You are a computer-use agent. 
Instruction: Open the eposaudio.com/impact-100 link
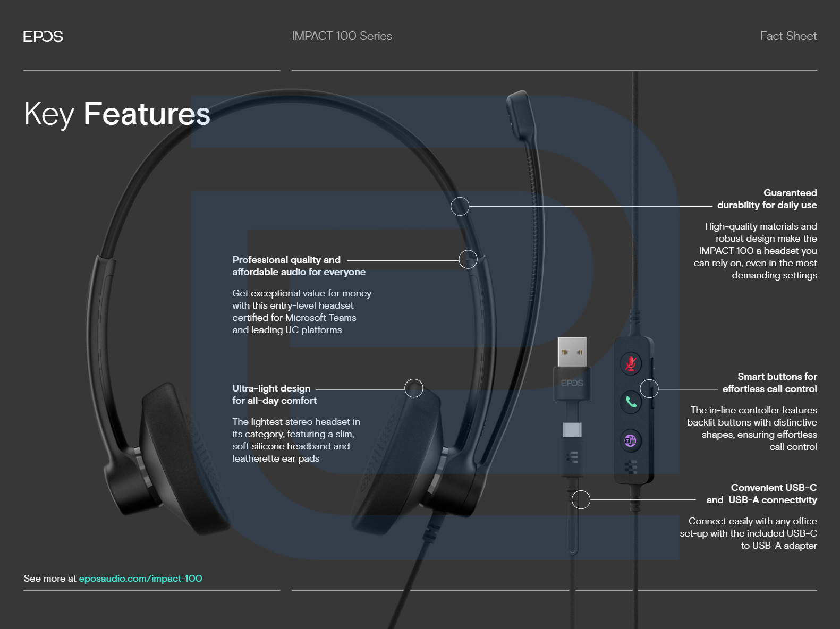coord(140,579)
